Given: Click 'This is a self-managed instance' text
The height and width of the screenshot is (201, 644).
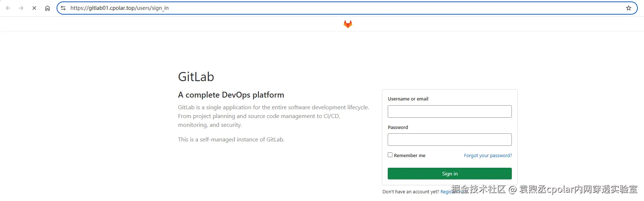Looking at the screenshot, I should [x=231, y=140].
